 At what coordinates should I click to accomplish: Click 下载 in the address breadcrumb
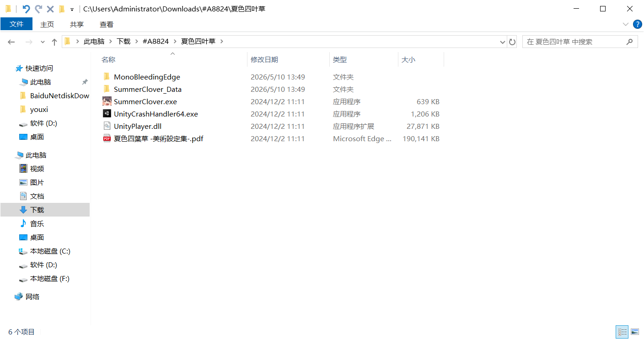pyautogui.click(x=123, y=42)
